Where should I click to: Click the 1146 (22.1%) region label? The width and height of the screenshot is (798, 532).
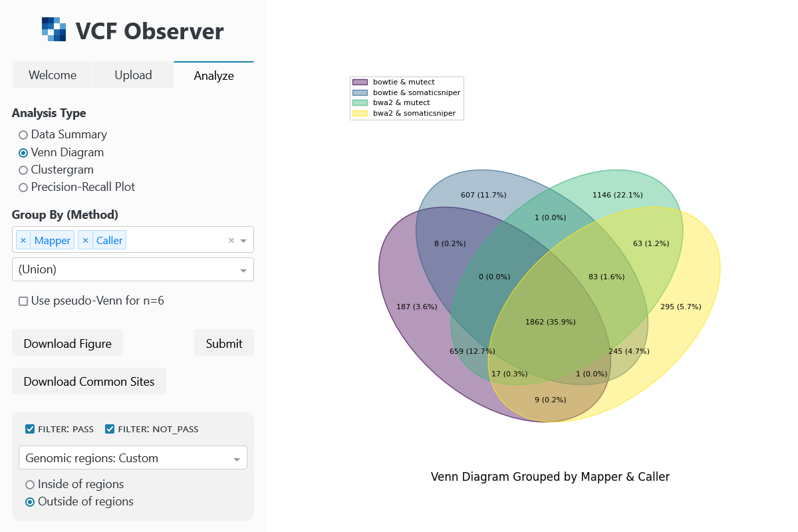(x=618, y=195)
